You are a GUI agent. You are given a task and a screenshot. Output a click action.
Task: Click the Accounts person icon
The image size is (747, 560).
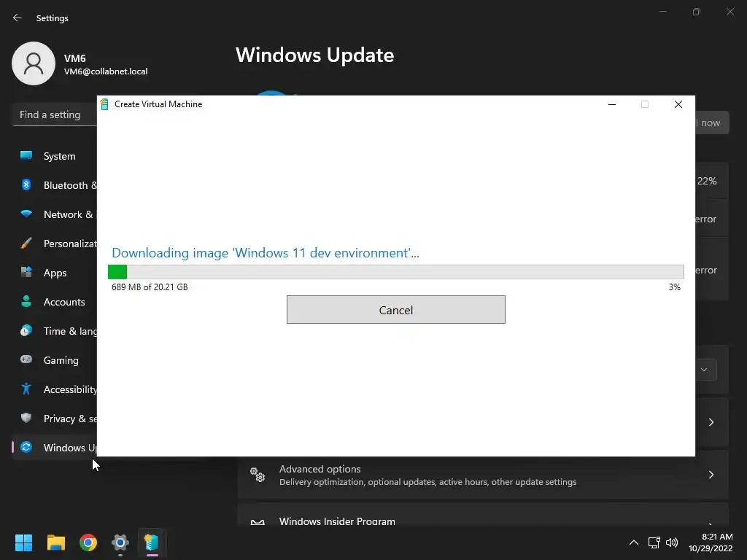26,301
